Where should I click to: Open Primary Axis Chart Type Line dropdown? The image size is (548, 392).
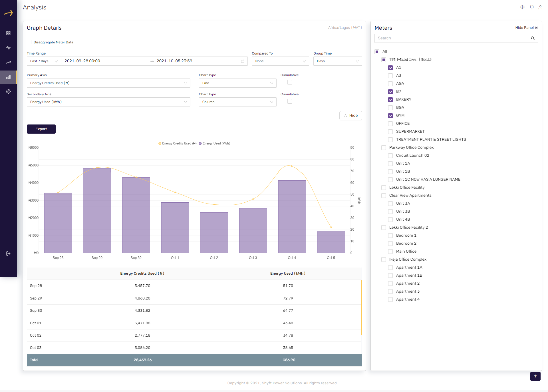click(x=237, y=83)
